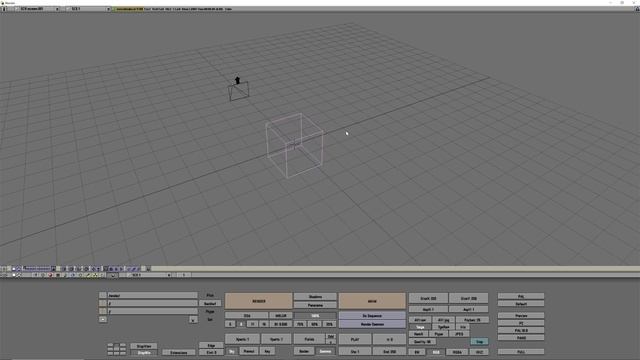This screenshot has height=360, width=640.
Task: Select DispWin render display
Action: [x=144, y=353]
